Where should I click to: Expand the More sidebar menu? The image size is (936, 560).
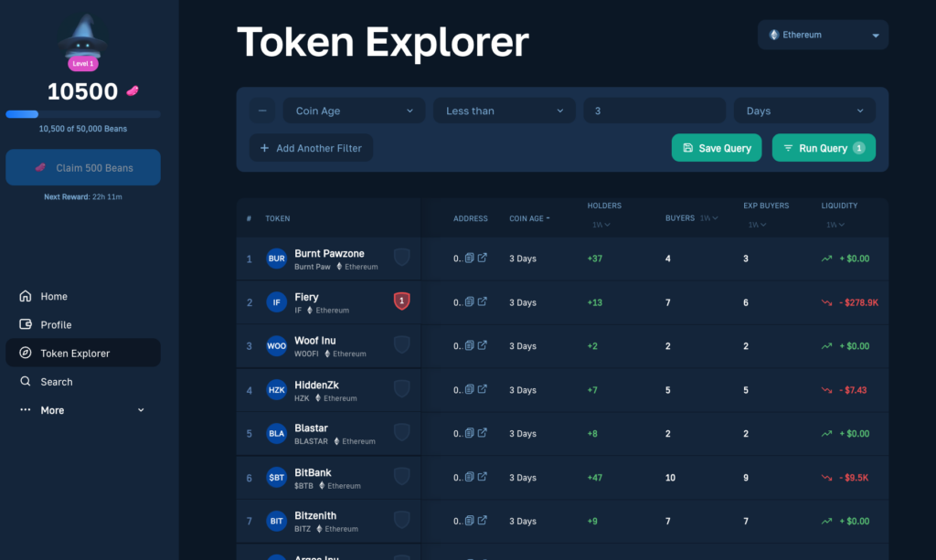click(x=83, y=410)
